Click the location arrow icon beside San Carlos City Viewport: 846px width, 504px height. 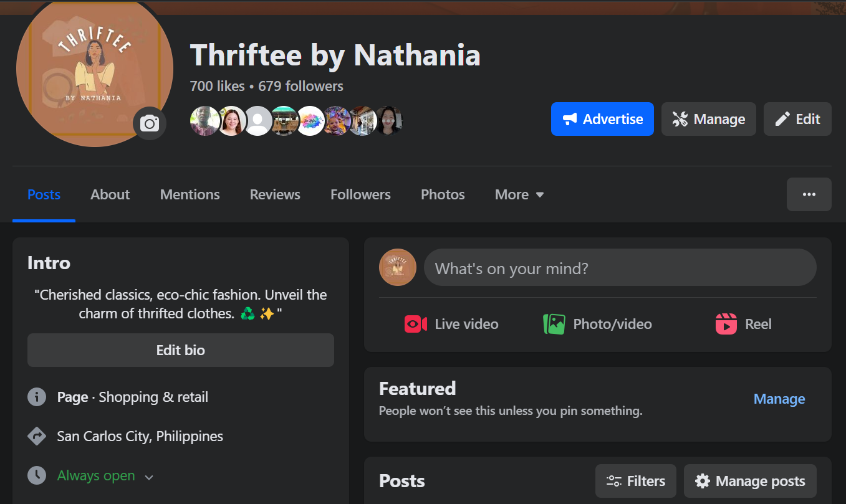point(37,436)
